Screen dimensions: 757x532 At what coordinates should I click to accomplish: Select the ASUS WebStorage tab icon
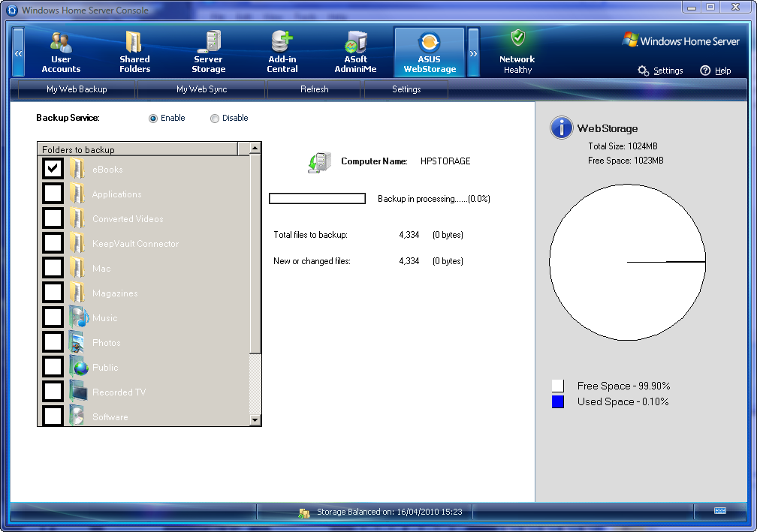(430, 42)
